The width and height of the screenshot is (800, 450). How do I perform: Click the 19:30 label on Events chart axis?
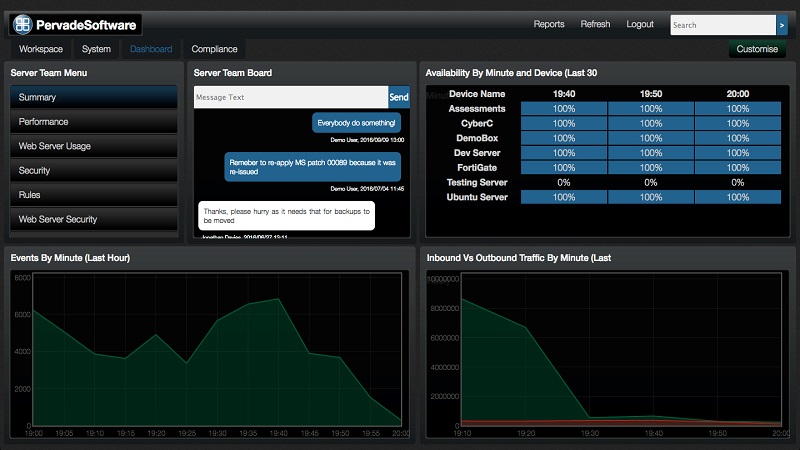pos(217,433)
